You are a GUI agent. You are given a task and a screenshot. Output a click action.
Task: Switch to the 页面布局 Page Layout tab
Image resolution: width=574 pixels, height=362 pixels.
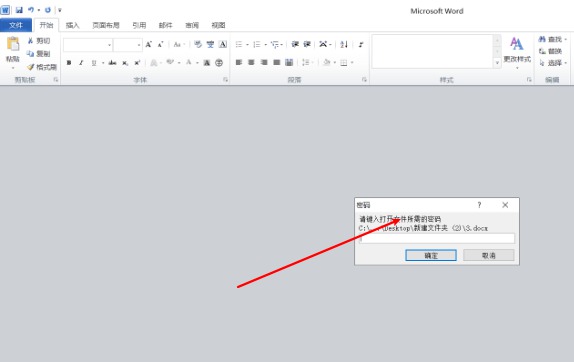pyautogui.click(x=105, y=25)
